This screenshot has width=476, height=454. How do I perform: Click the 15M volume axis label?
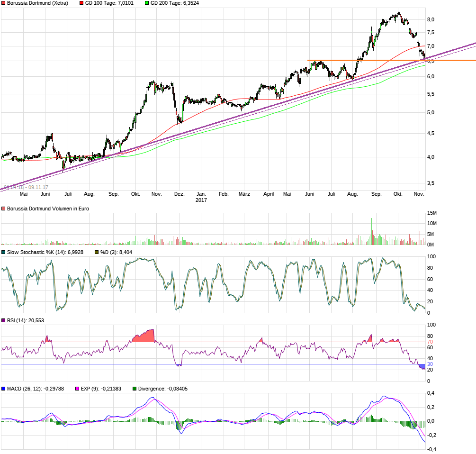pos(432,213)
